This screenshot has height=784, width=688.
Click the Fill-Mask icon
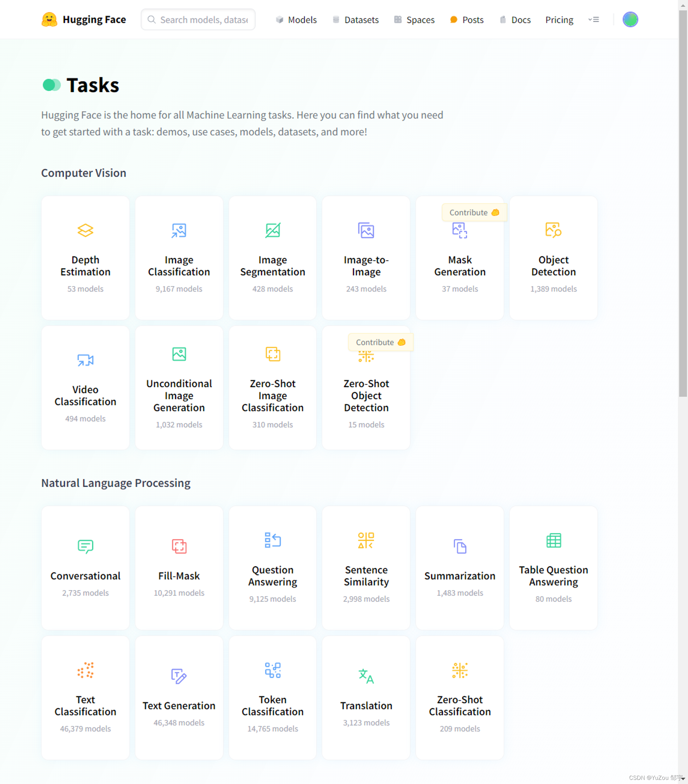[x=179, y=546]
